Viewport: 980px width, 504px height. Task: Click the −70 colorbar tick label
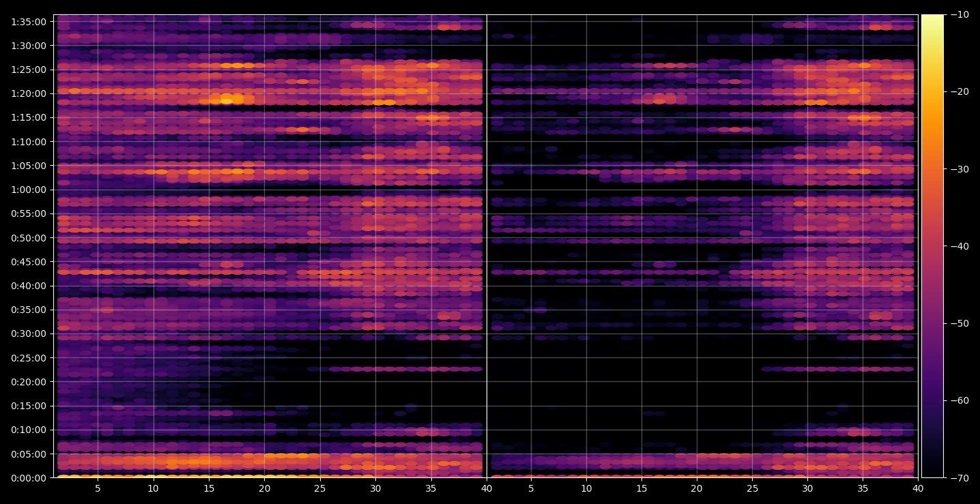pyautogui.click(x=959, y=478)
